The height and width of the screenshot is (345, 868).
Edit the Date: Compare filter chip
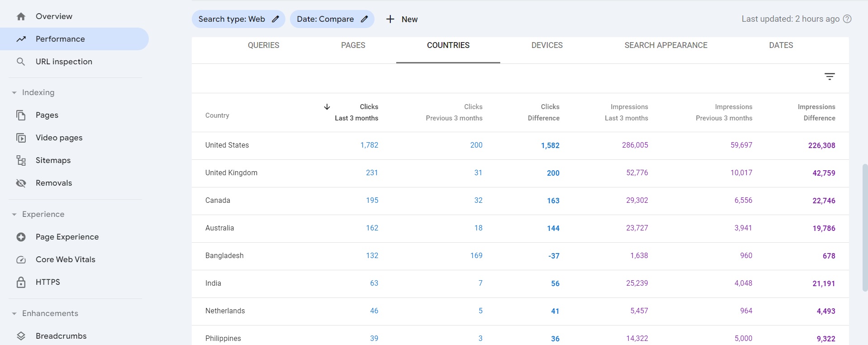point(332,19)
